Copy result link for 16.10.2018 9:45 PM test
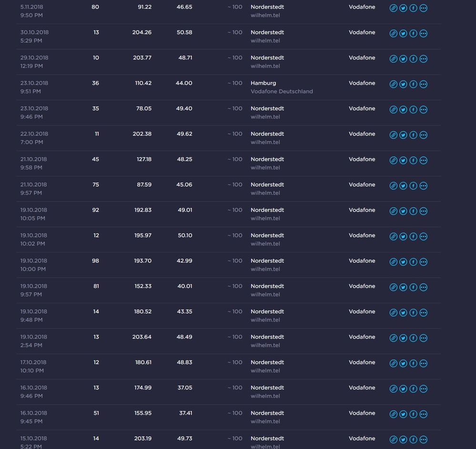Viewport: 476px width, 449px height. [x=394, y=414]
